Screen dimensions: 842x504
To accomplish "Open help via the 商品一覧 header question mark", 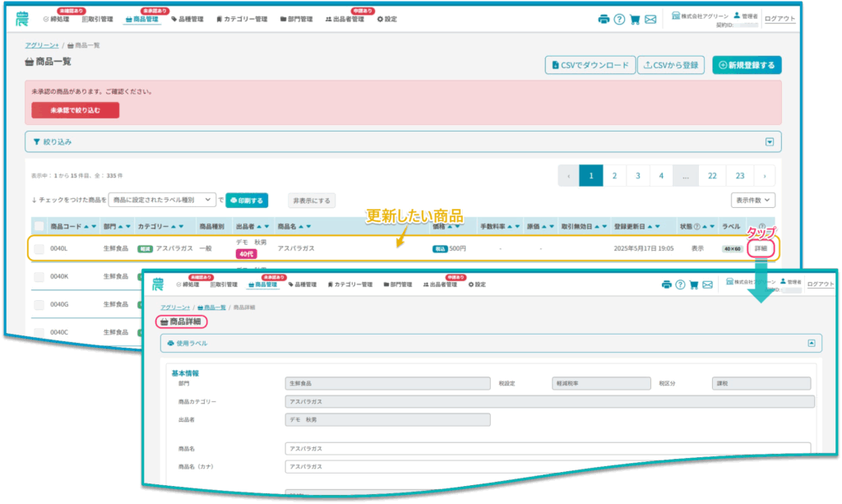I will coord(619,19).
